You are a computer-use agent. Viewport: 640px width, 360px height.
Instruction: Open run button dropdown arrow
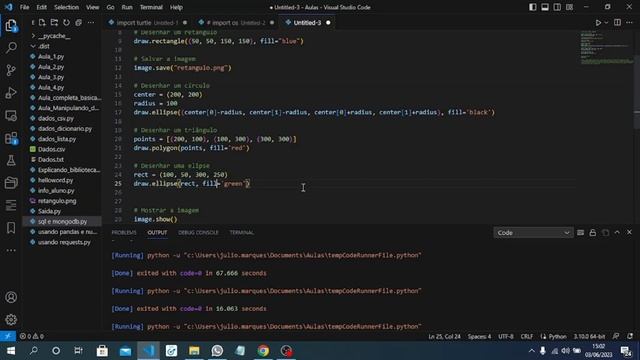point(606,23)
